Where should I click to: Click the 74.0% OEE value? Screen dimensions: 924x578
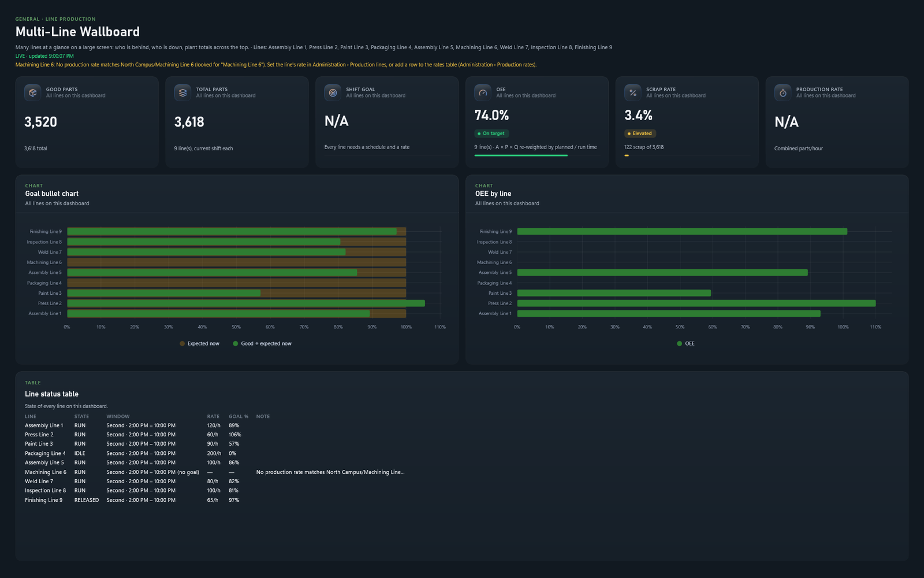pyautogui.click(x=491, y=116)
